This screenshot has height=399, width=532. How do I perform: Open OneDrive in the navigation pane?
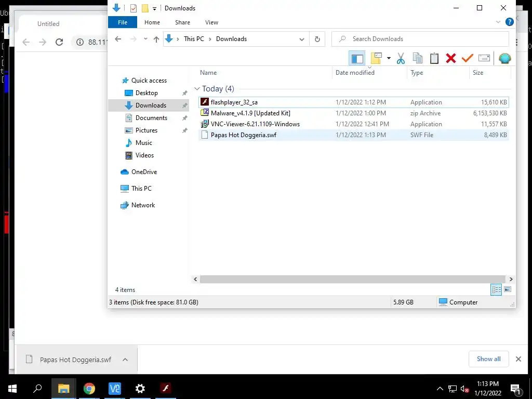(x=144, y=172)
